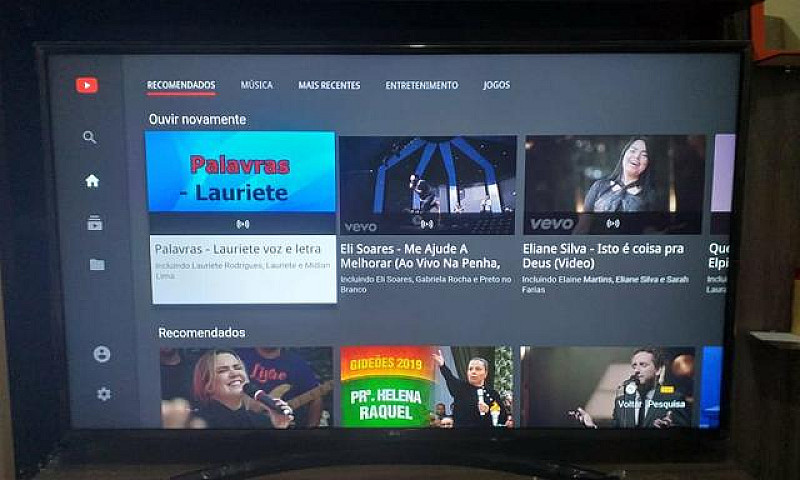800x480 pixels.
Task: Open the singer with microphone recommended thumbnail
Action: click(246, 387)
